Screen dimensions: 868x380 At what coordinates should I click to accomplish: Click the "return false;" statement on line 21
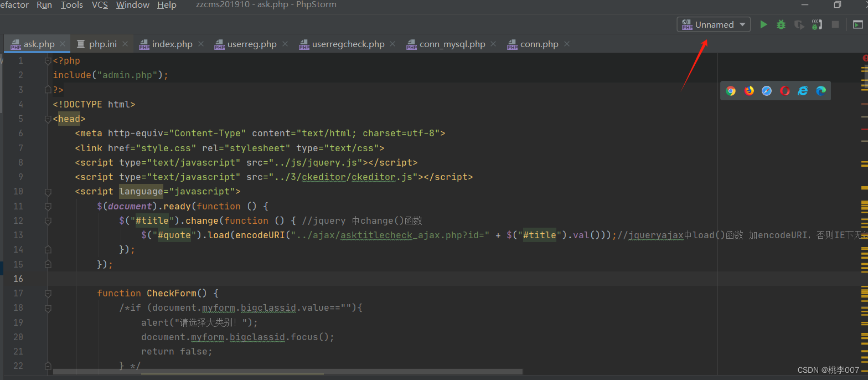[x=177, y=351]
